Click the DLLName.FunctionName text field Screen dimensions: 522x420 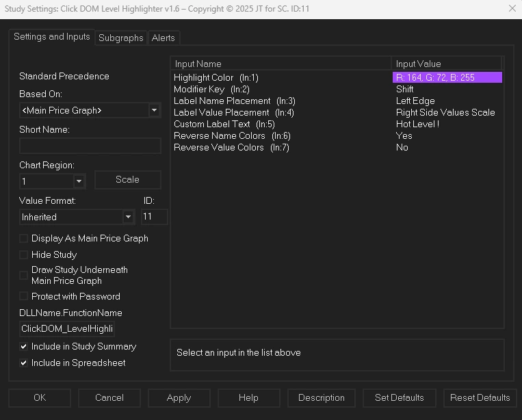coord(67,329)
